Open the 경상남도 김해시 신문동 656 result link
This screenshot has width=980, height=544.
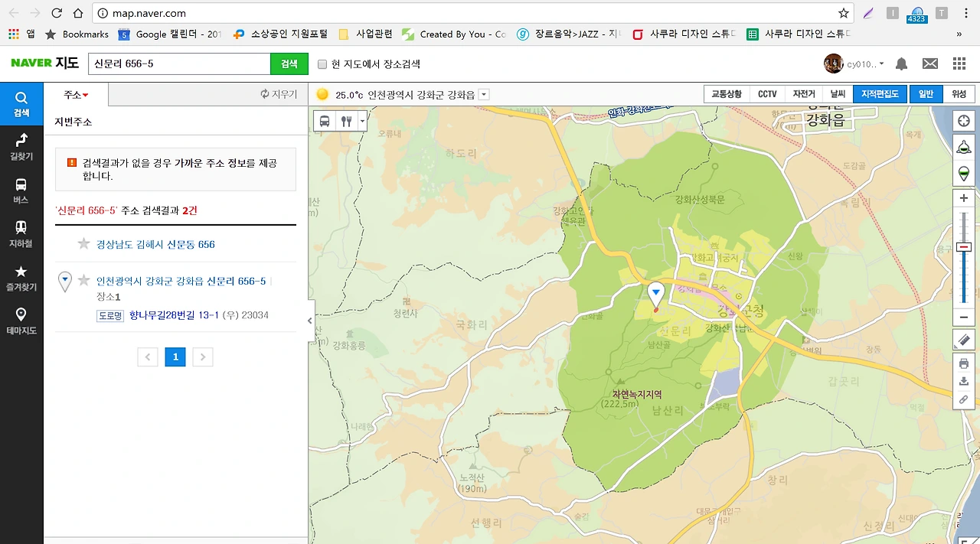click(x=156, y=244)
